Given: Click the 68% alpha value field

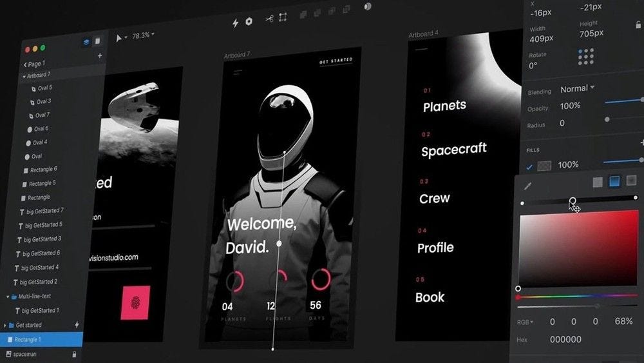Looking at the screenshot, I should 623,321.
